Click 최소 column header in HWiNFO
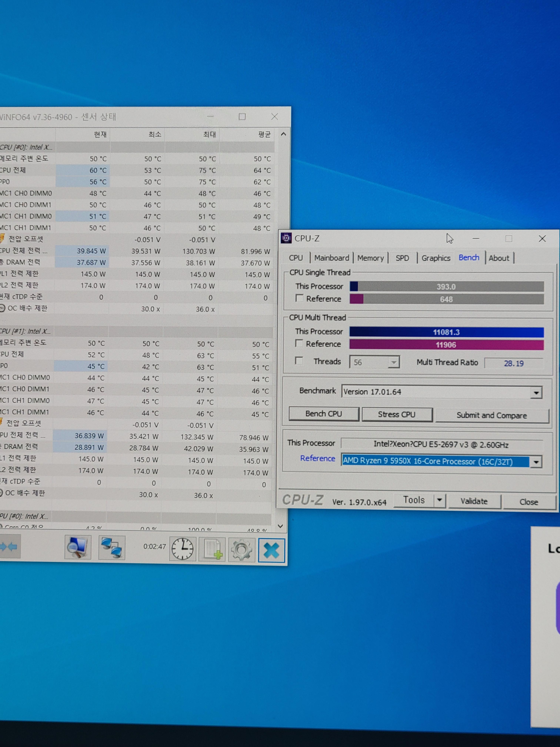The width and height of the screenshot is (560, 747). [x=155, y=134]
